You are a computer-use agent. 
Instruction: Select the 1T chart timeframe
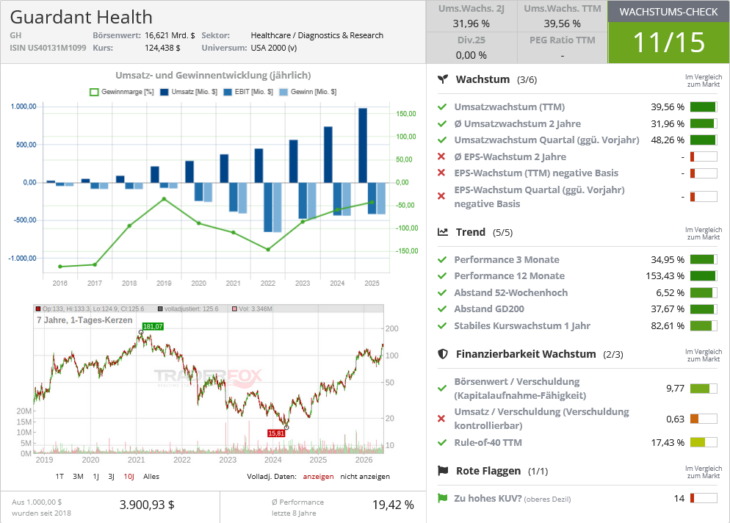tap(60, 476)
